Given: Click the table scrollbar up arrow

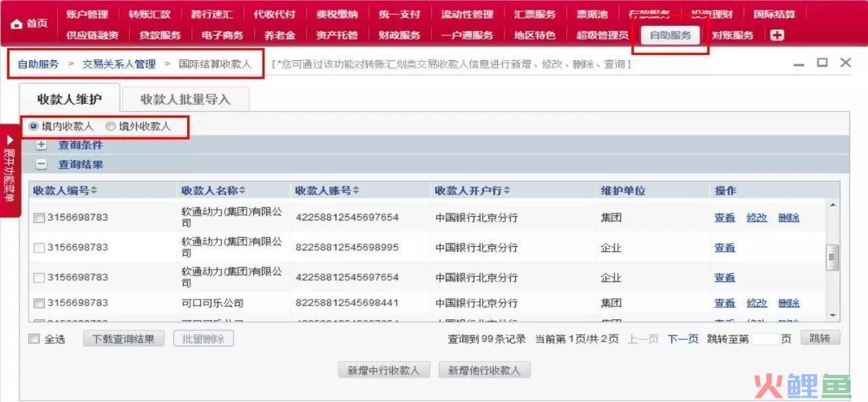Looking at the screenshot, I should click(x=833, y=205).
